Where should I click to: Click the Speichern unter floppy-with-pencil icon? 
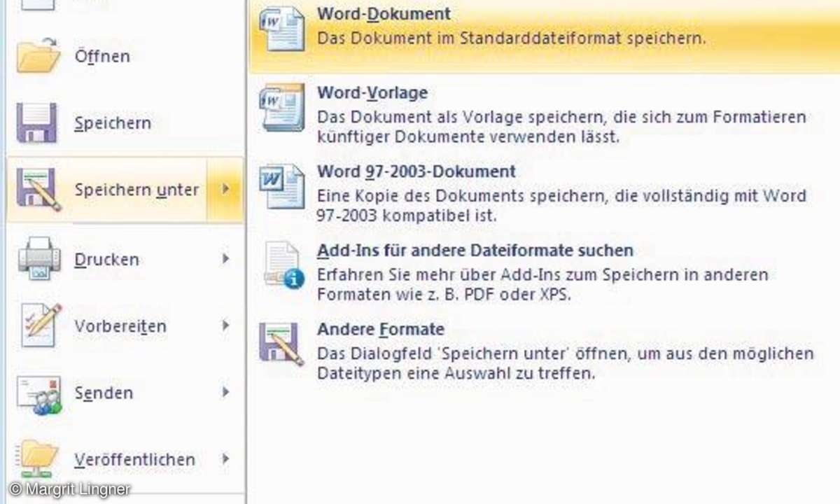point(38,190)
